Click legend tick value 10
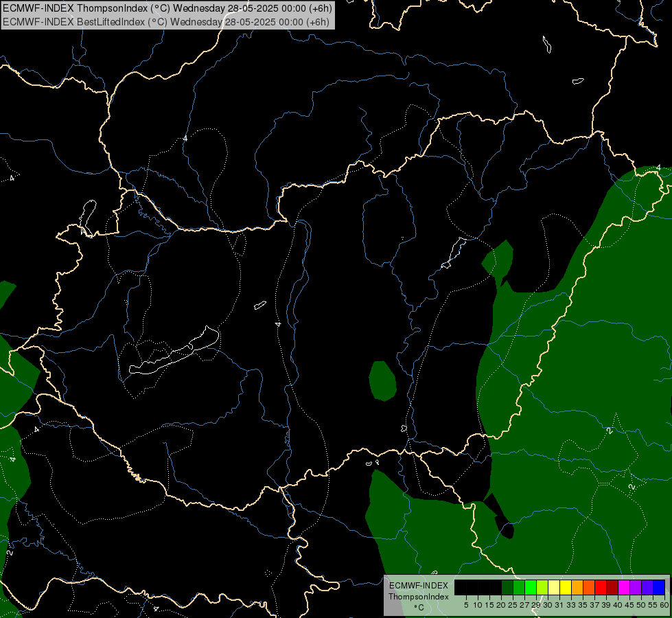 (478, 605)
